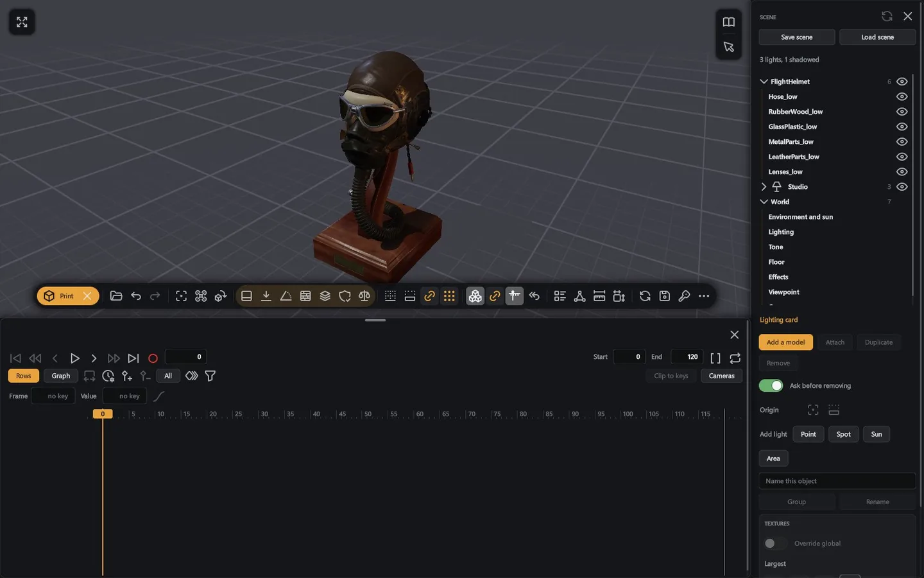924x578 pixels.
Task: Expand the Studio tree node
Action: [764, 187]
